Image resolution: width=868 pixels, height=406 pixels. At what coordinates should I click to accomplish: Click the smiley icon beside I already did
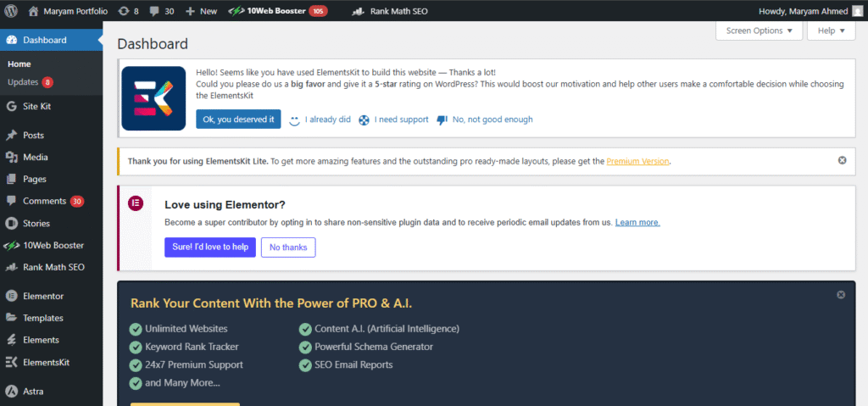[295, 120]
